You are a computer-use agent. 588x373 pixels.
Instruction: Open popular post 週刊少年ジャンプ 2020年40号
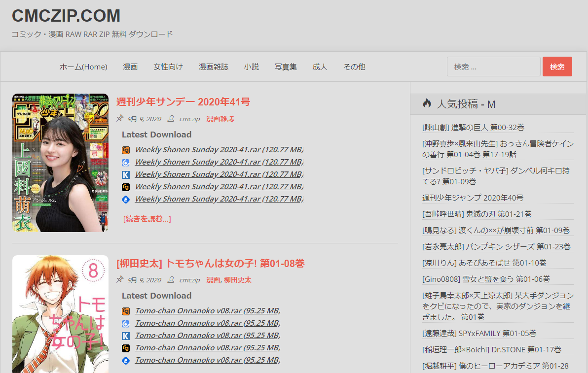[x=473, y=198]
